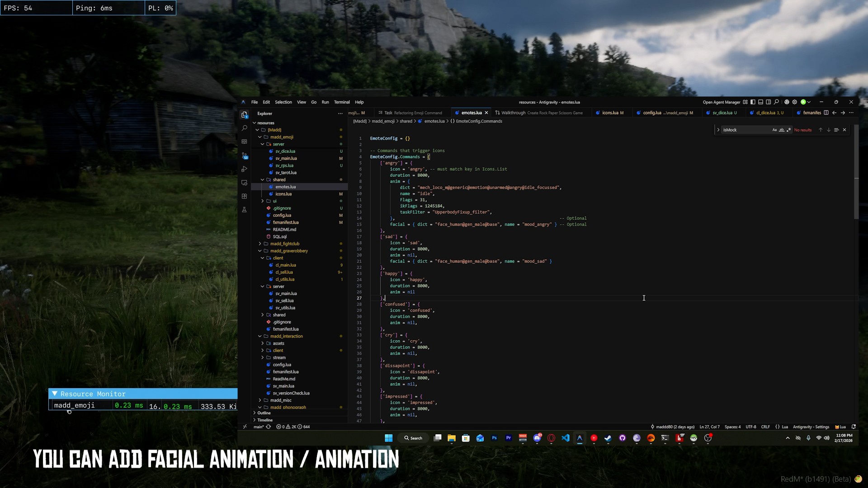This screenshot has width=868, height=488.
Task: Open the Testing flask view
Action: pyautogui.click(x=244, y=210)
